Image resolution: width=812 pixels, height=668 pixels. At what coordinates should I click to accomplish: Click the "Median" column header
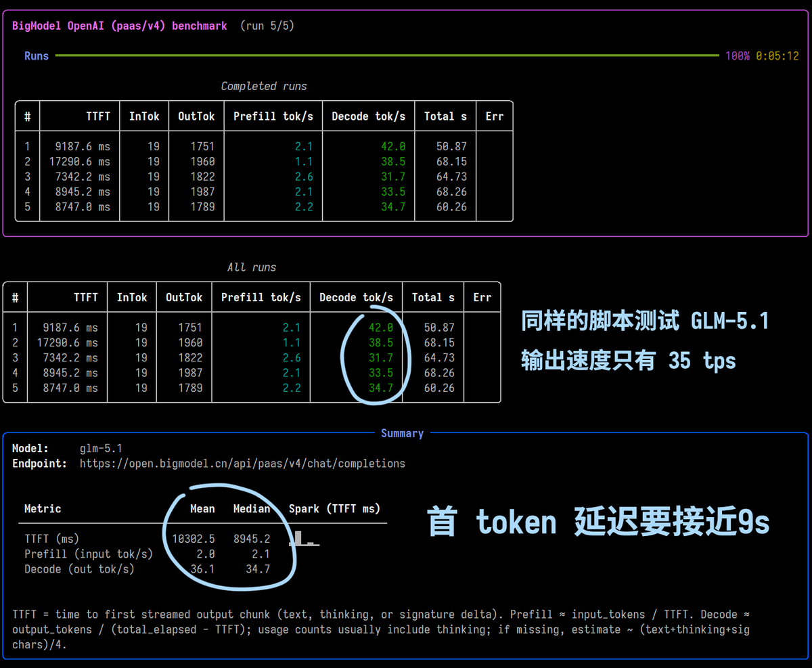pyautogui.click(x=252, y=509)
